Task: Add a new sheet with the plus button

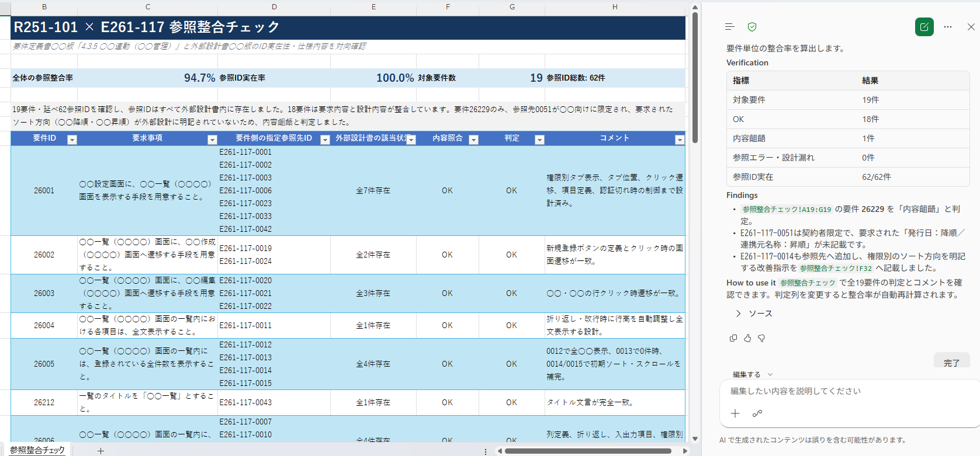Action: pyautogui.click(x=101, y=451)
